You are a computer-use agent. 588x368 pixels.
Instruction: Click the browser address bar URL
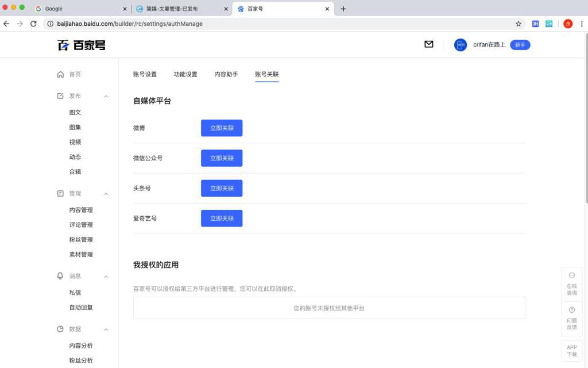130,24
